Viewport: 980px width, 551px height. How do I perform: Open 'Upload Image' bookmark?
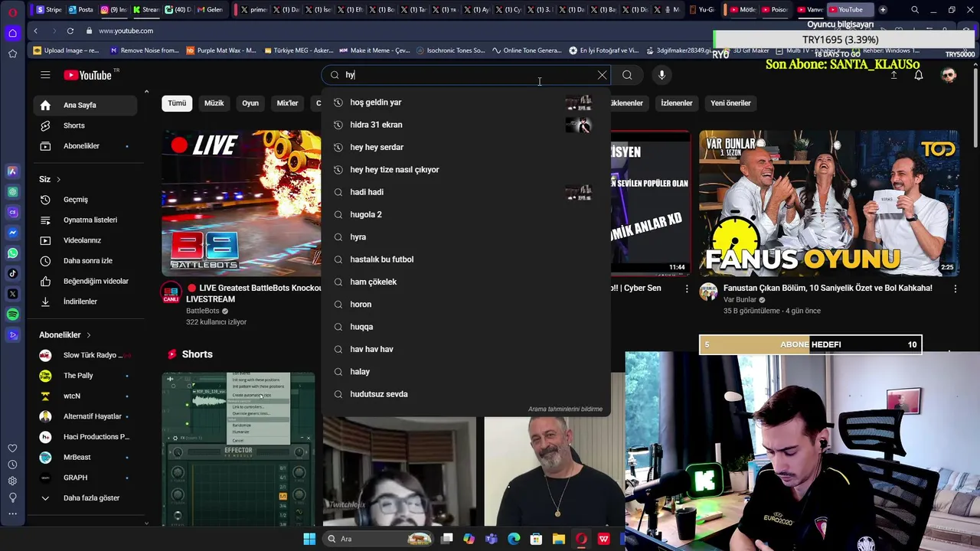pos(66,51)
